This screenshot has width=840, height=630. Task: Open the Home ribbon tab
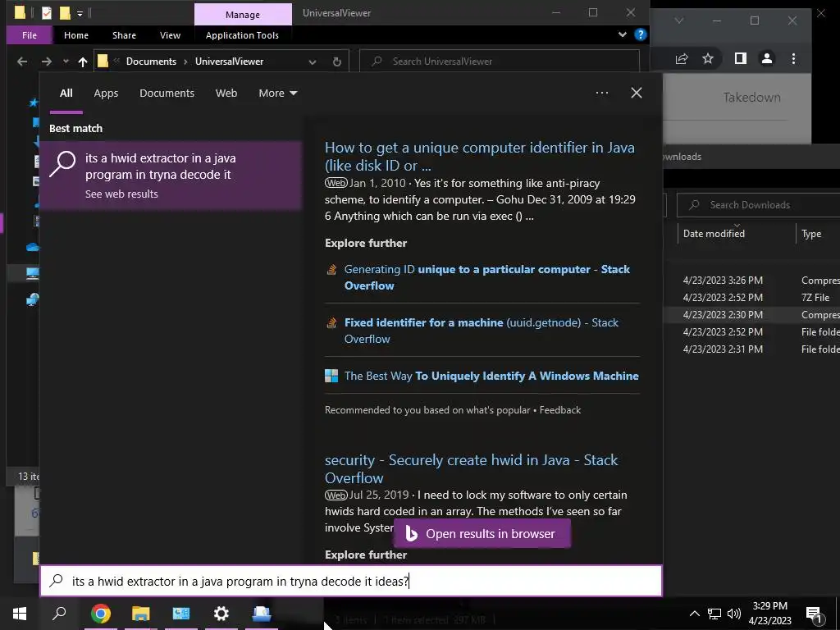click(76, 35)
